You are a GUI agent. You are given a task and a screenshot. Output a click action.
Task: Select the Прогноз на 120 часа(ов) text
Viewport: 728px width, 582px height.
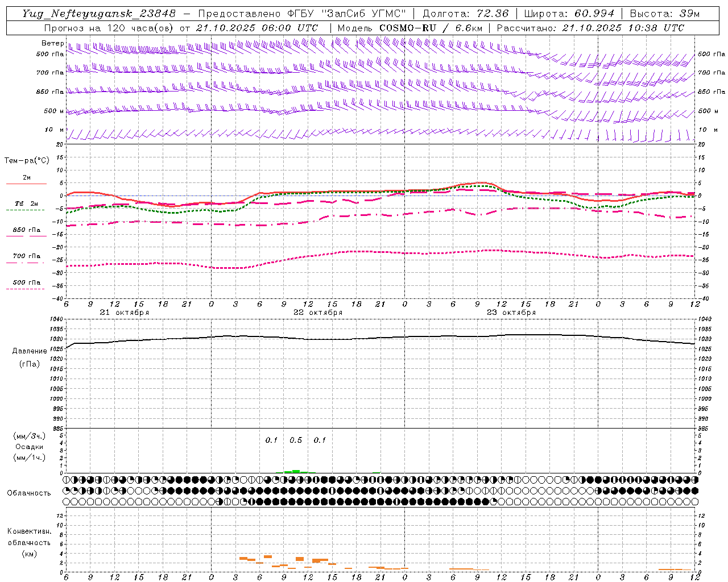pyautogui.click(x=109, y=28)
